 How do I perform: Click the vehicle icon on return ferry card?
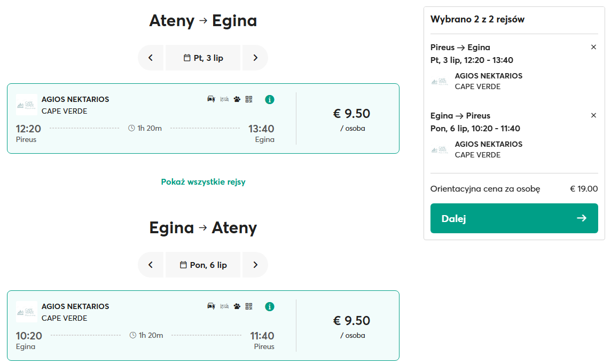(x=211, y=306)
